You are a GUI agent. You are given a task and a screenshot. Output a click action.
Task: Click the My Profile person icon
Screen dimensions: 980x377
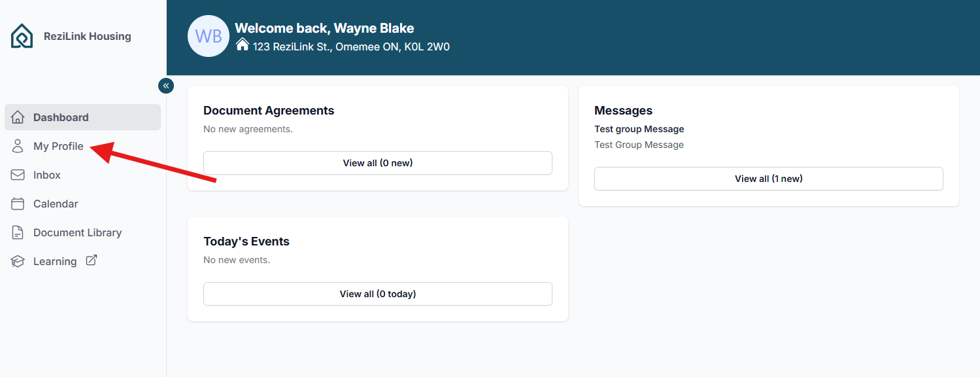click(18, 147)
